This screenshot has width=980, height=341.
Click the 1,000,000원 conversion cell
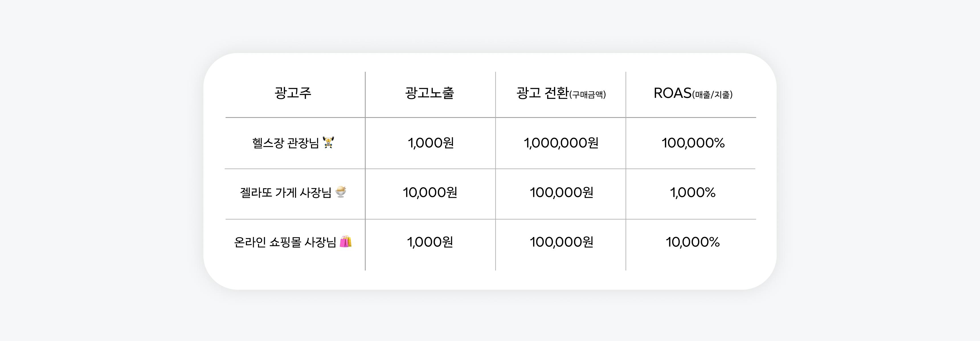tap(561, 143)
